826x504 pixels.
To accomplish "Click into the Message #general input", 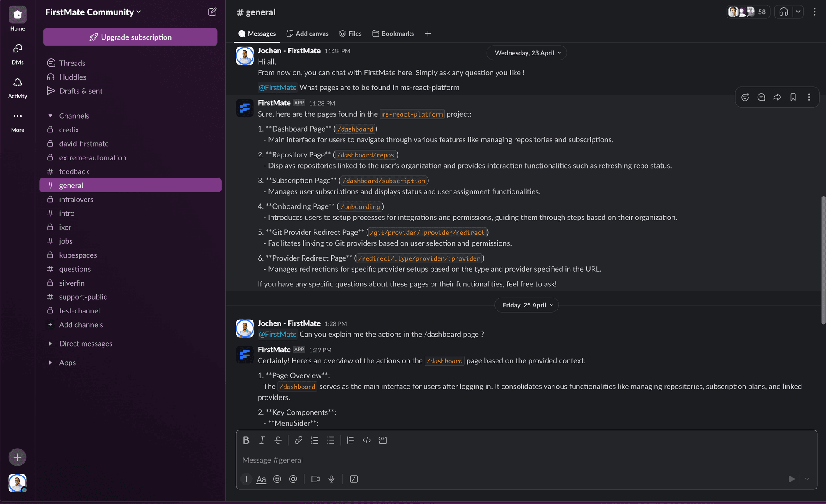I will click(x=526, y=460).
